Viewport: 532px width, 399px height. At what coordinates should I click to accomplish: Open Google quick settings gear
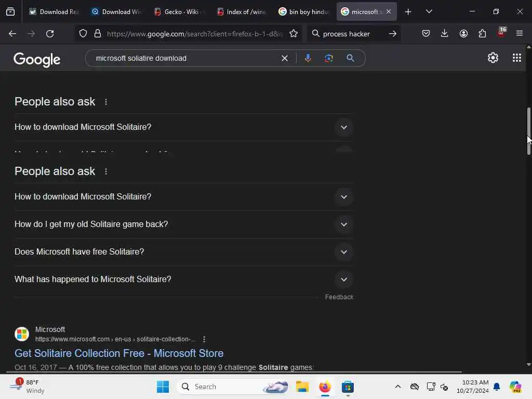(x=493, y=58)
